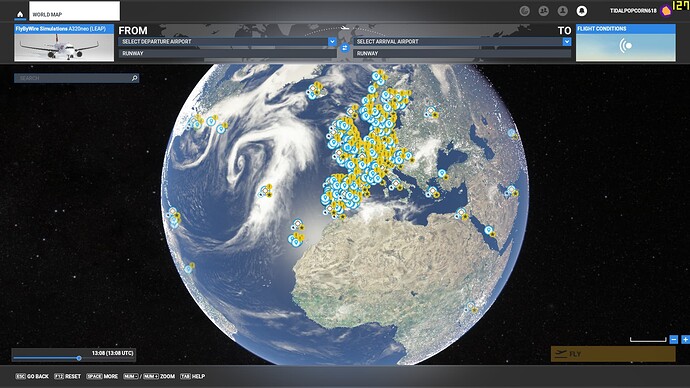
Task: Open the departure Runway field
Action: click(x=227, y=53)
